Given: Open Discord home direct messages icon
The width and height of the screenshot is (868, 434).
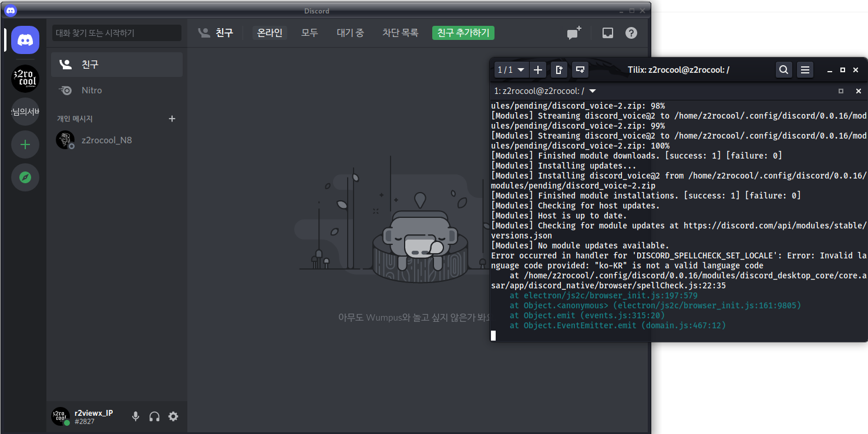Looking at the screenshot, I should tap(25, 40).
